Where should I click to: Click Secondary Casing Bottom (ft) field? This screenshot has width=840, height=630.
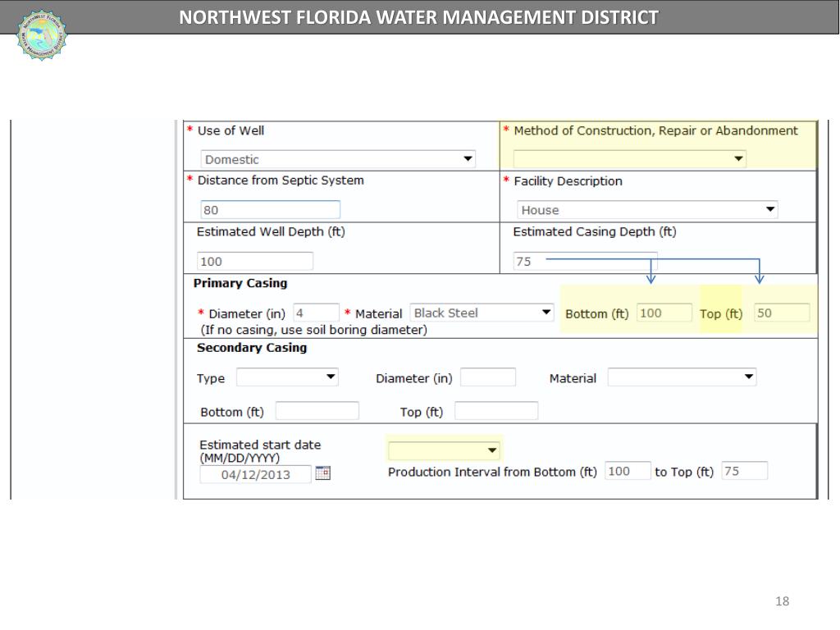317,411
